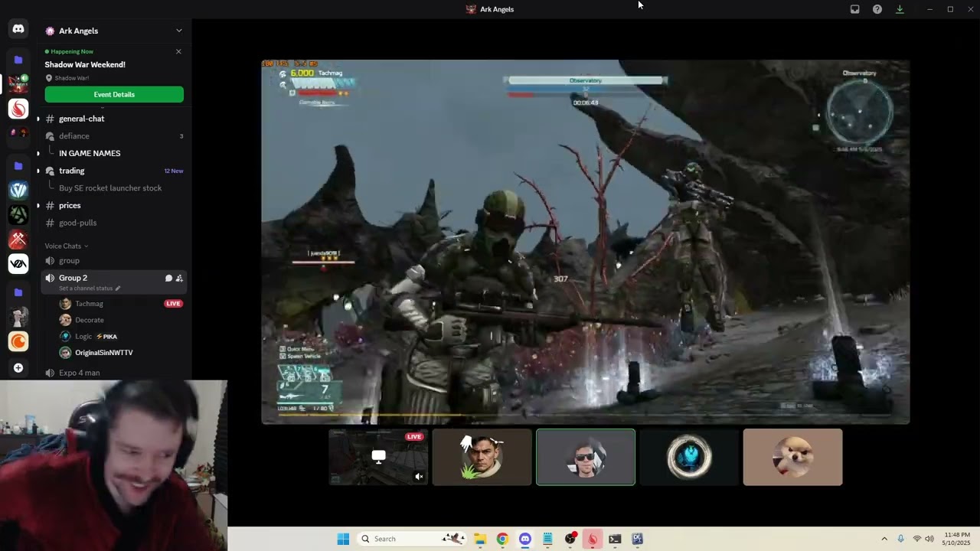This screenshot has width=980, height=551.
Task: Open File Explorer from the taskbar
Action: (x=480, y=539)
